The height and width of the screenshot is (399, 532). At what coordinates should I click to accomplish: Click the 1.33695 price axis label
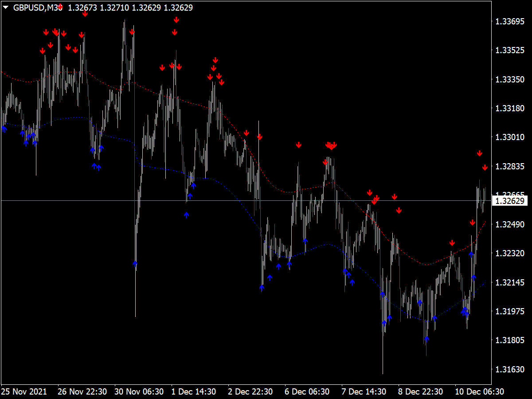(510, 21)
